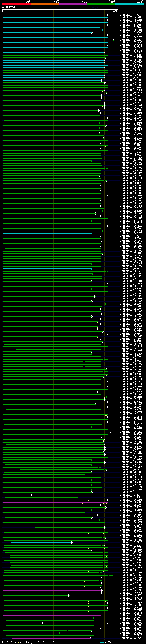Select the UniRef100_A8C9Z6 label

(x=131, y=271)
